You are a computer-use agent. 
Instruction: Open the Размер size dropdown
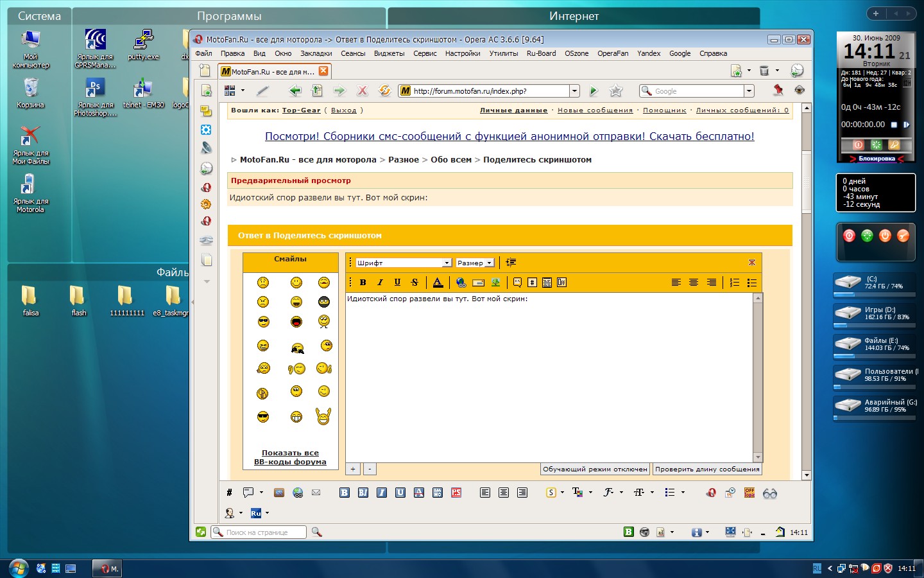475,263
